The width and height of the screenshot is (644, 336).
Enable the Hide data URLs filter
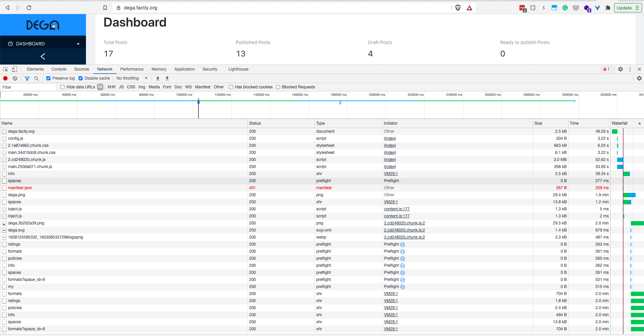62,87
